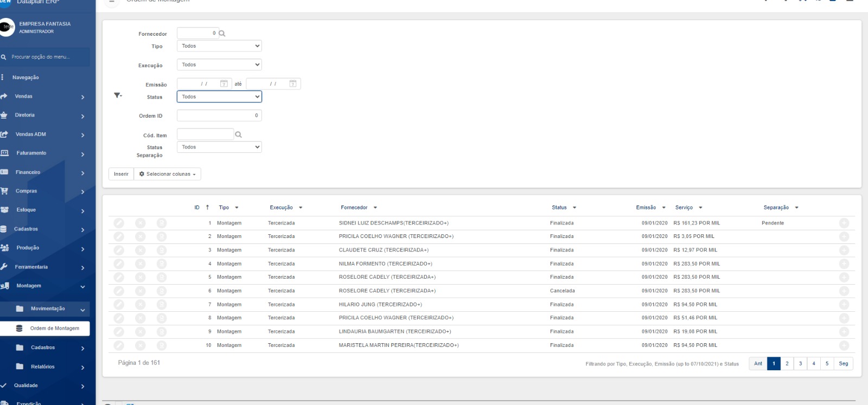
Task: Go to page 3 in pagination
Action: click(x=800, y=364)
